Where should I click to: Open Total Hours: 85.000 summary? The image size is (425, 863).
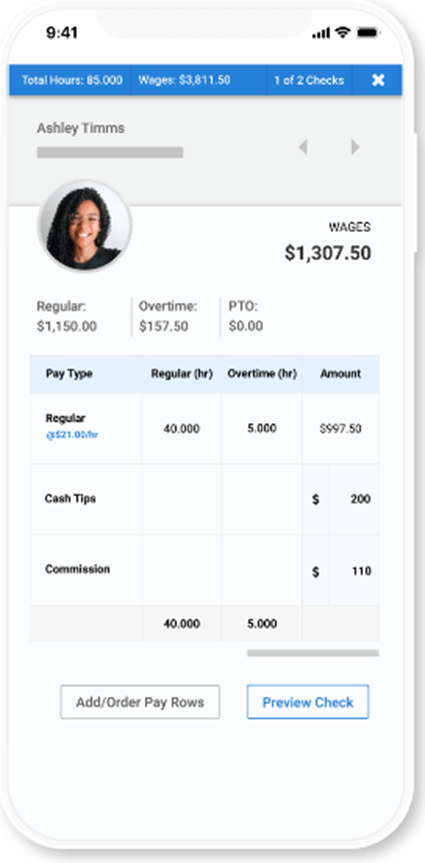click(x=70, y=80)
